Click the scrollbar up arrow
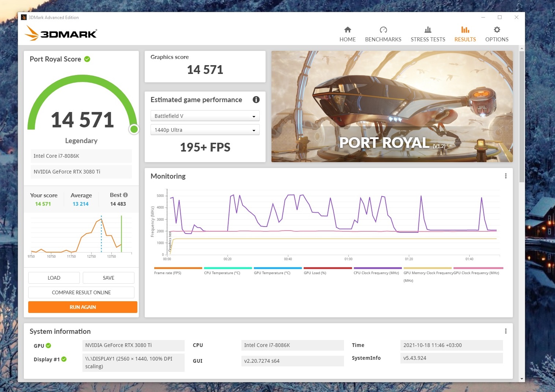555x392 pixels. pos(522,48)
